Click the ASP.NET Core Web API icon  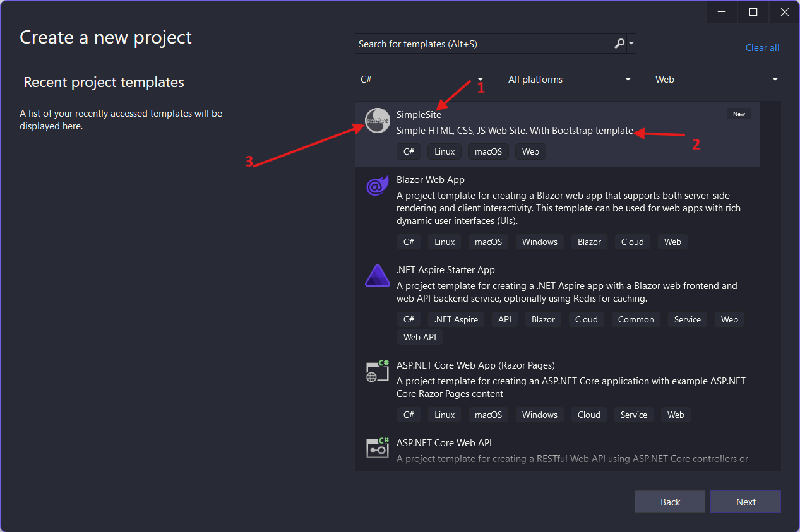(377, 448)
